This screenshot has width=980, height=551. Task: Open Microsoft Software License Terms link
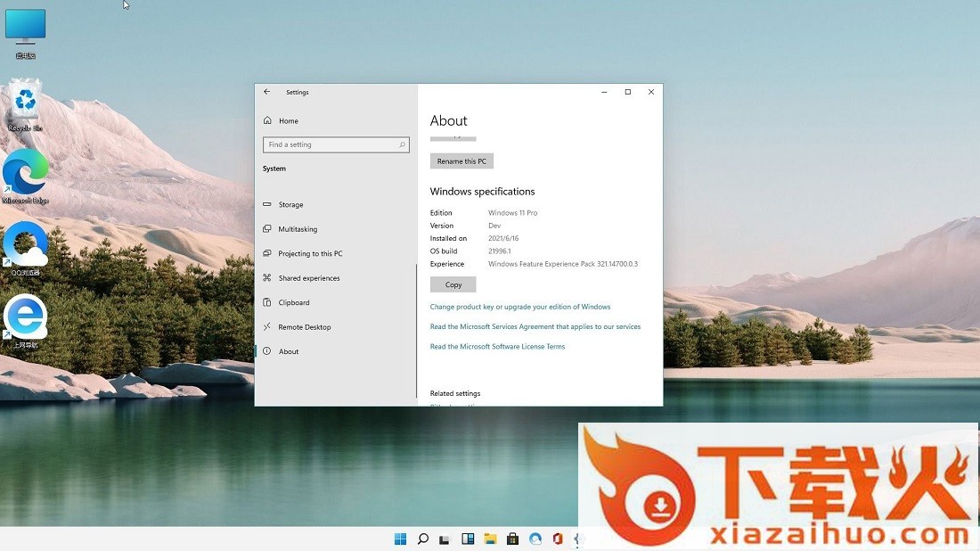497,347
